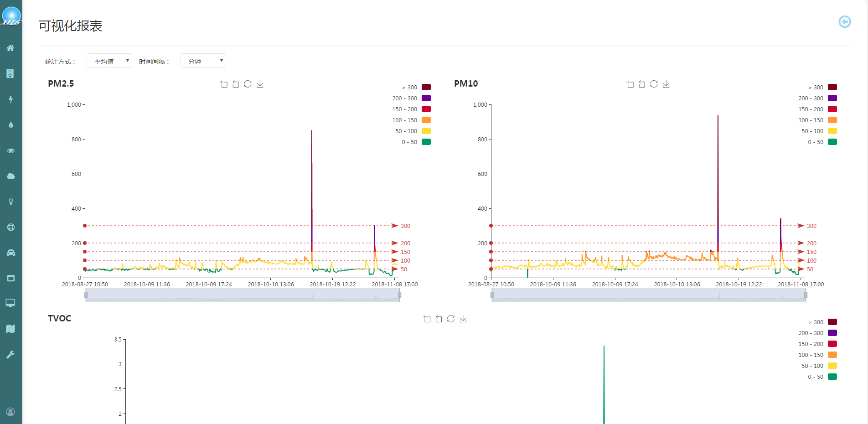Viewport: 868px width, 424px height.
Task: Open the building icon in the sidebar
Action: [x=10, y=73]
